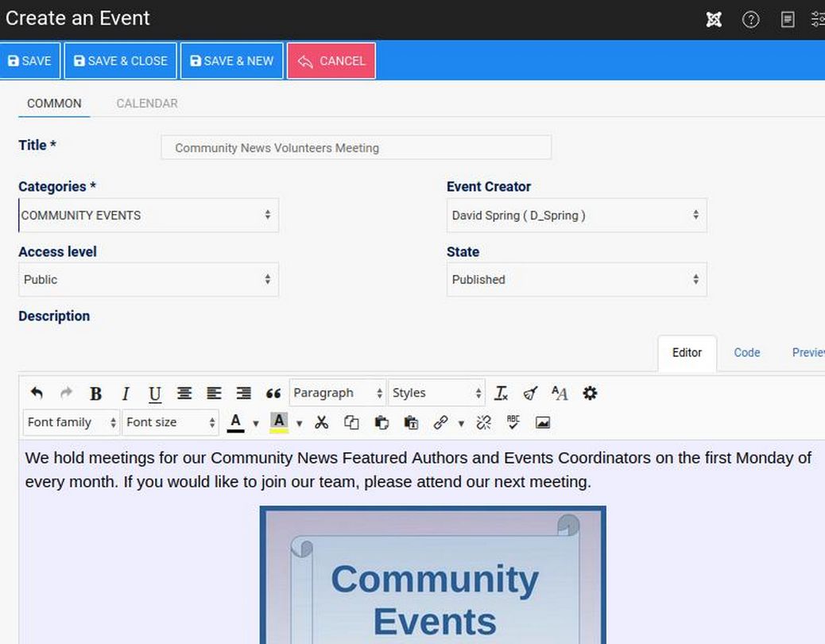This screenshot has height=644, width=825.
Task: Toggle underline text formatting
Action: click(154, 394)
